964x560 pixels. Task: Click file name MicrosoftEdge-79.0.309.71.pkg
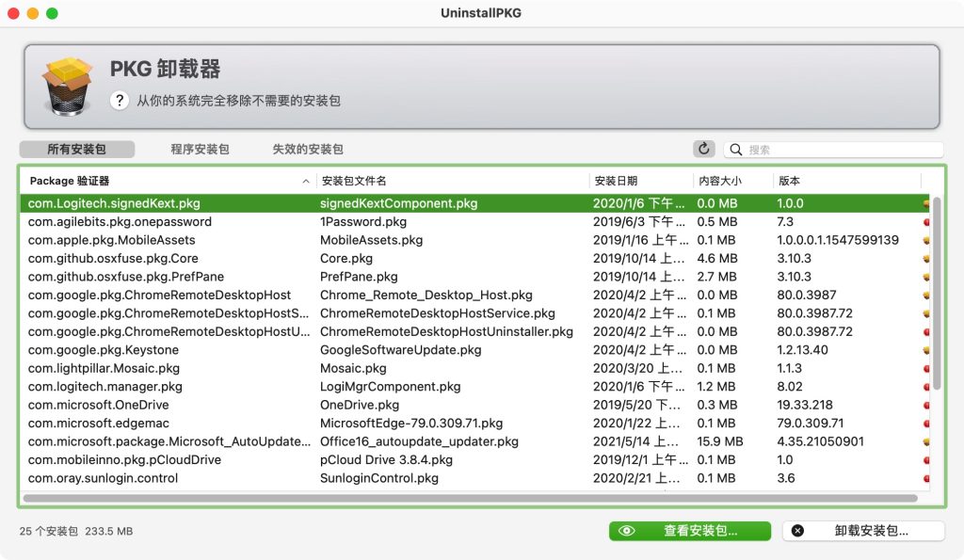coord(411,424)
